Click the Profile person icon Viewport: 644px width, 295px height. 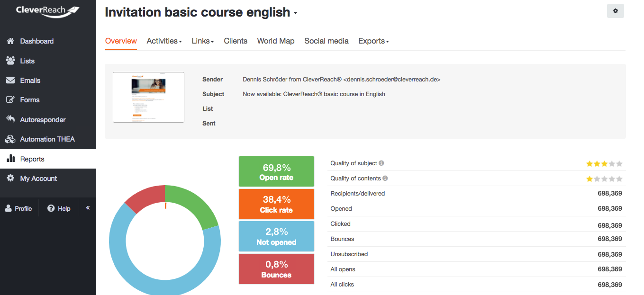point(8,208)
